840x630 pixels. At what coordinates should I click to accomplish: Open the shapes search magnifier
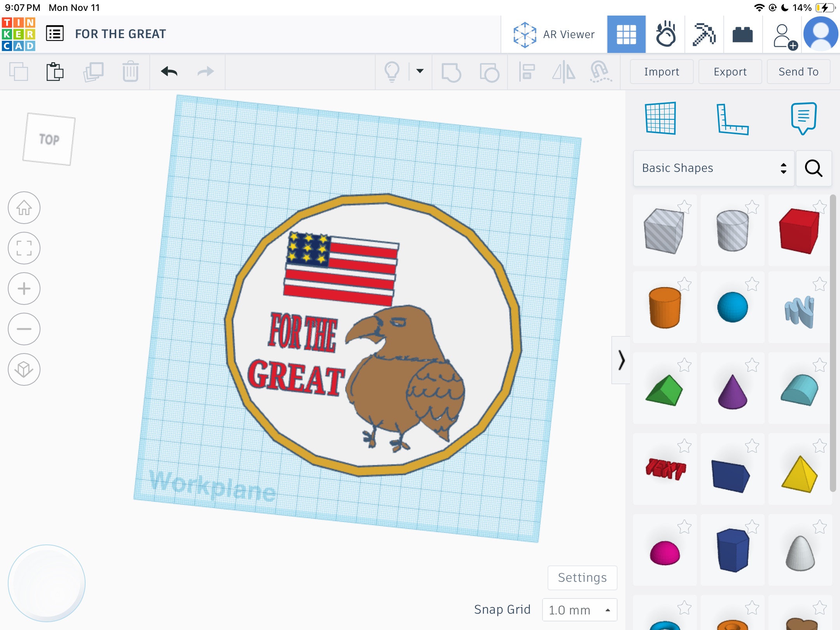[x=814, y=168]
